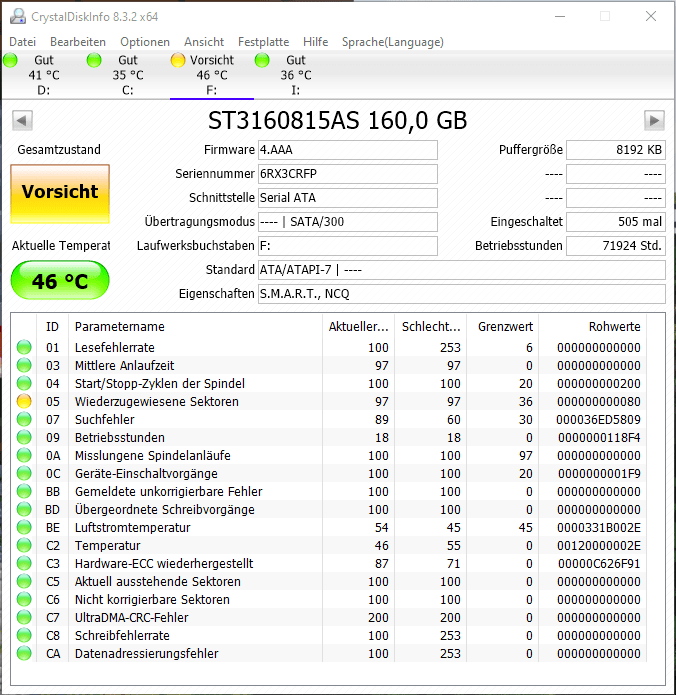The width and height of the screenshot is (676, 695).
Task: Click status icon of C2 Temperatur row
Action: (x=24, y=545)
